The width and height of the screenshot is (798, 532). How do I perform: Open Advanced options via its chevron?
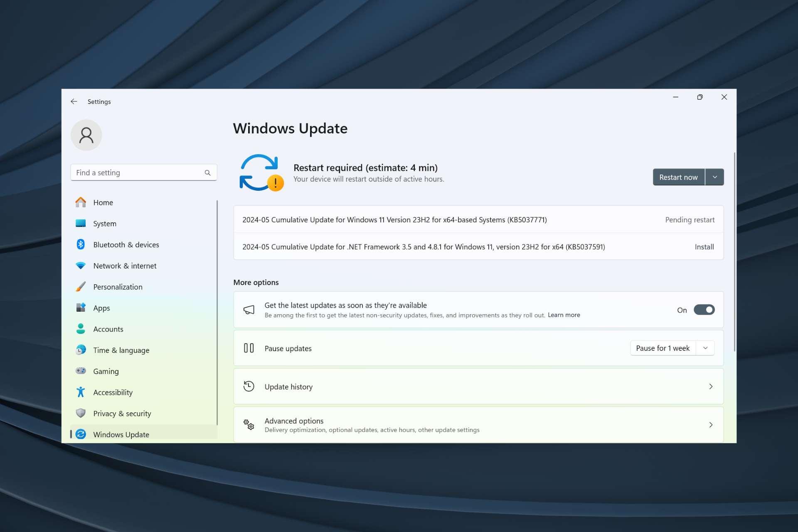[x=711, y=425]
